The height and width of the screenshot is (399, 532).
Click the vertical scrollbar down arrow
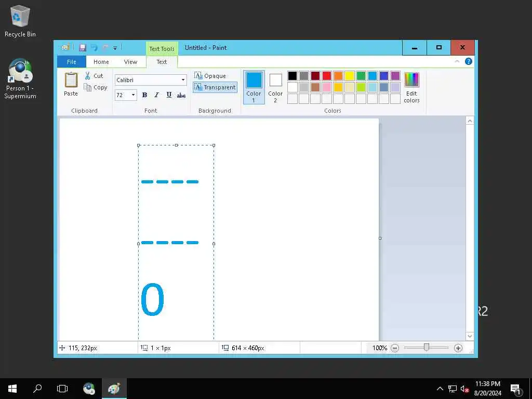[470, 336]
